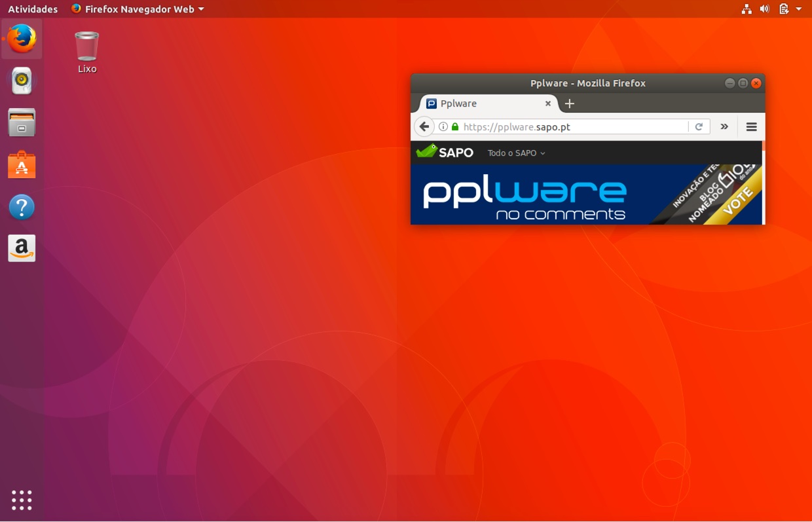Open the Amazon launcher in the dock
Viewport: 812px width, 522px height.
(22, 248)
